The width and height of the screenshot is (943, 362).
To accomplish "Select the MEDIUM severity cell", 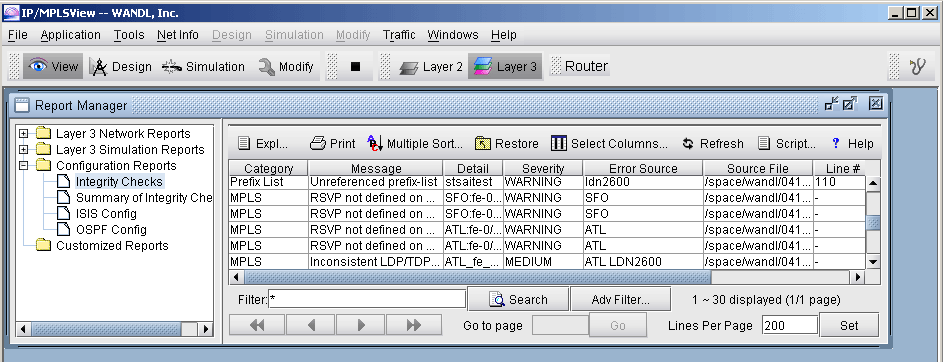I will point(543,262).
